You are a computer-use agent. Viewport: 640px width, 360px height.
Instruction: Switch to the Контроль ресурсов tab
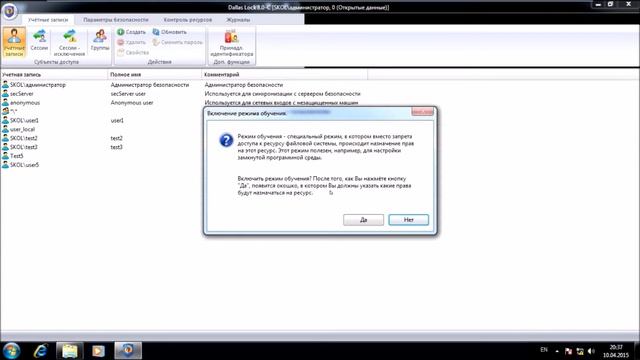pos(188,20)
